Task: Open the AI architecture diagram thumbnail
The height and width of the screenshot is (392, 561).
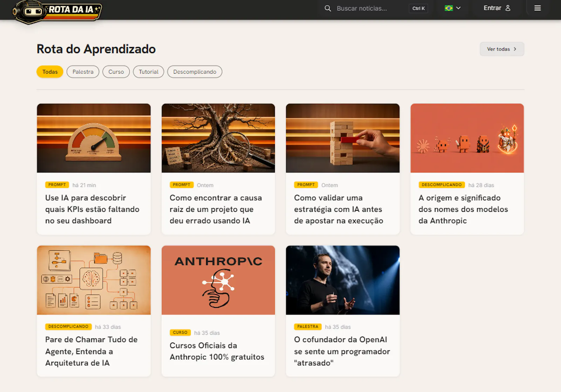Action: coord(94,280)
